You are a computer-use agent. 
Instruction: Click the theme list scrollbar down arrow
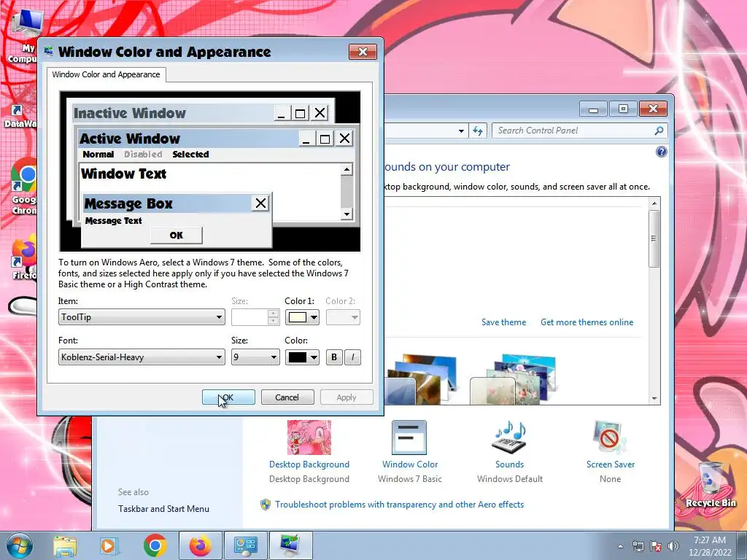(654, 398)
